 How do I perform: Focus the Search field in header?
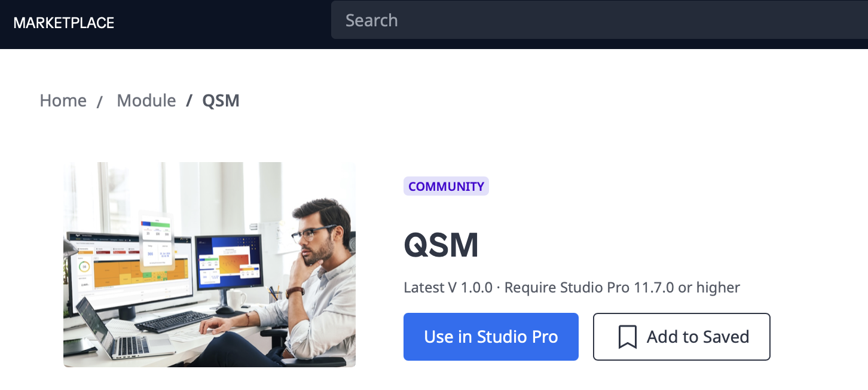pos(600,20)
